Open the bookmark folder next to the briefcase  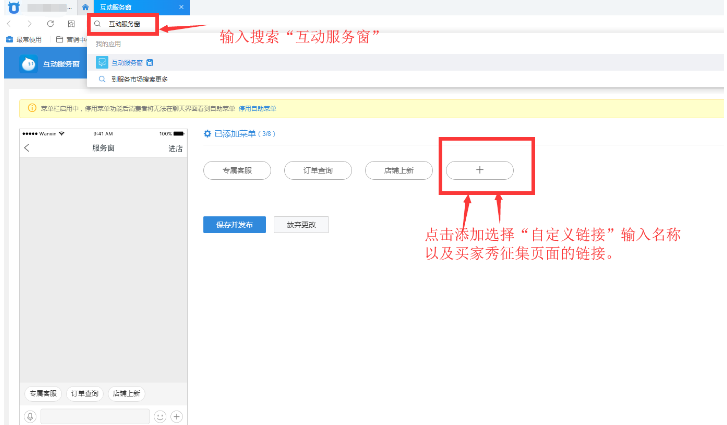[x=59, y=40]
